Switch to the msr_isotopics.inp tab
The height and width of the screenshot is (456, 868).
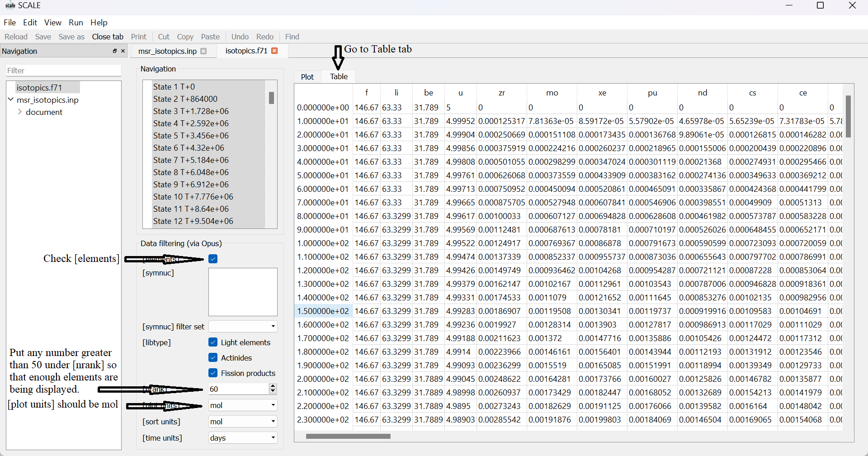(x=167, y=51)
